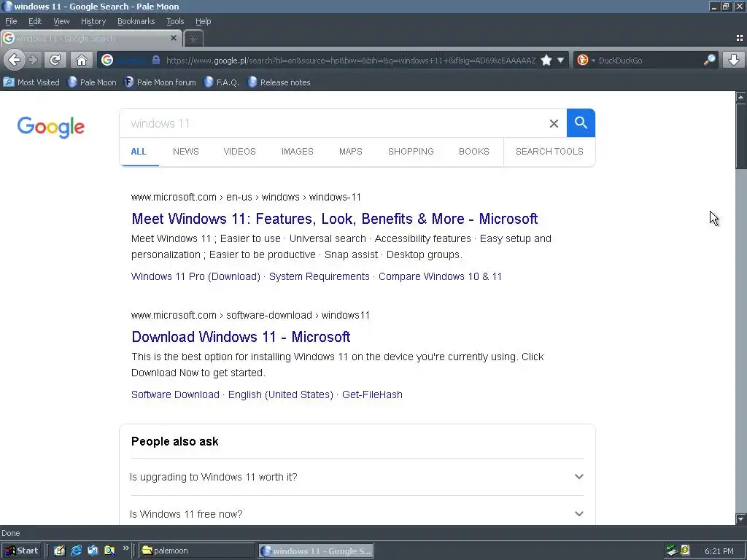Open Meet Windows 11 Microsoft result

pyautogui.click(x=334, y=219)
